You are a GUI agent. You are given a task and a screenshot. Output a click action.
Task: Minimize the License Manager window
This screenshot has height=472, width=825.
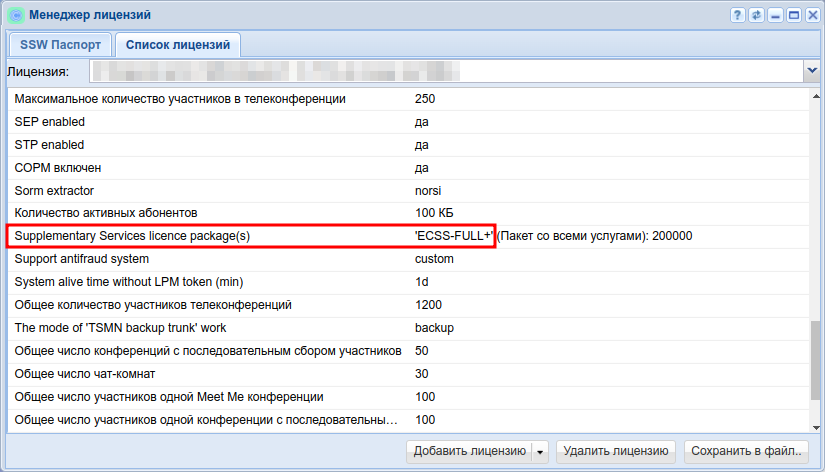click(x=774, y=15)
